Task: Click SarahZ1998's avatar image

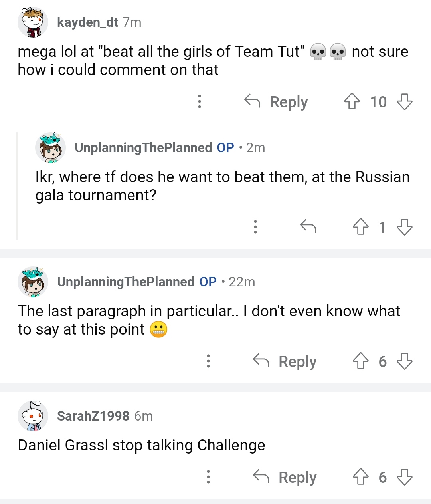Action: [33, 416]
